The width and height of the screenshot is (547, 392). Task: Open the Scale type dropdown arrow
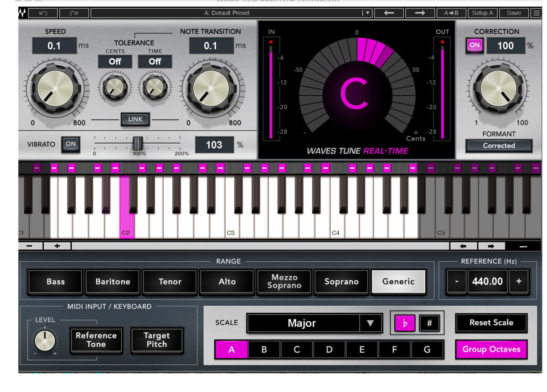tap(370, 323)
